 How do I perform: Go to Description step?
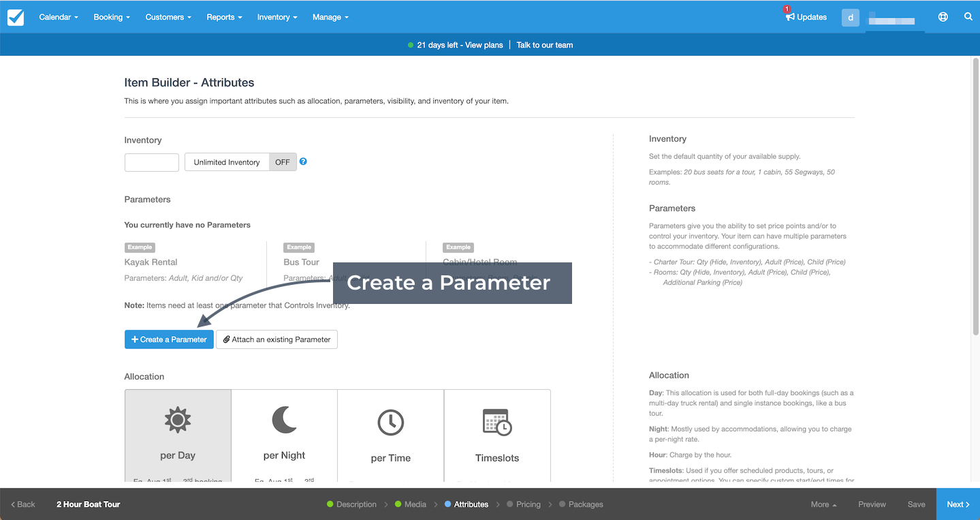coord(351,504)
